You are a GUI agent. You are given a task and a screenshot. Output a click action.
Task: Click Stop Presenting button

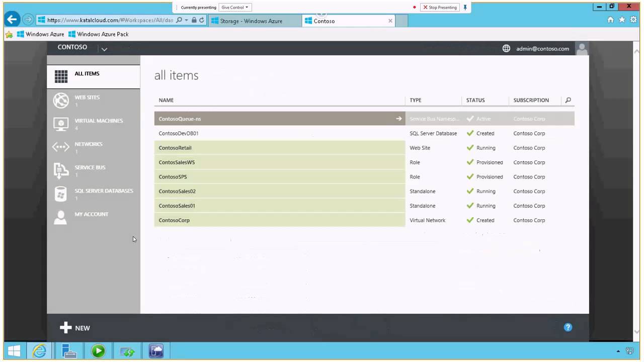(x=440, y=7)
